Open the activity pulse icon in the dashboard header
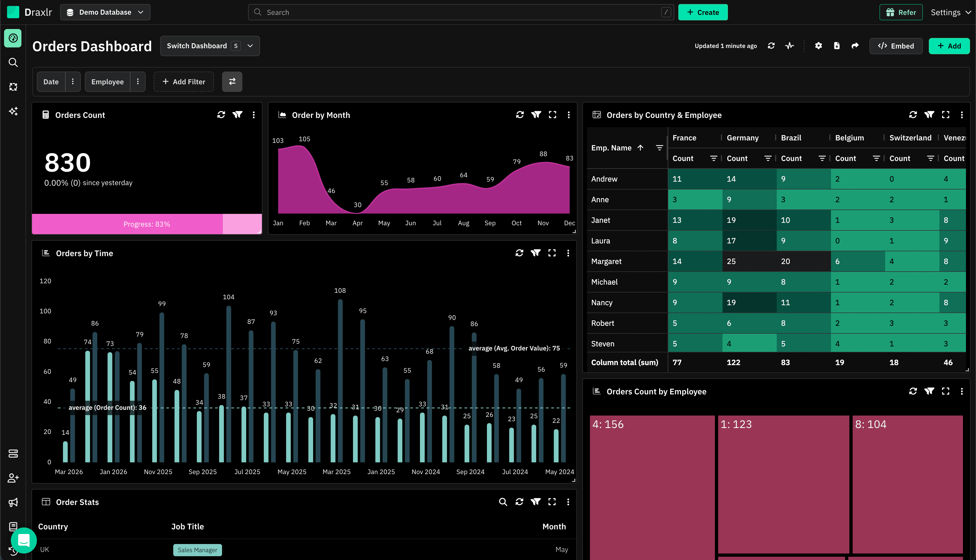 (790, 46)
